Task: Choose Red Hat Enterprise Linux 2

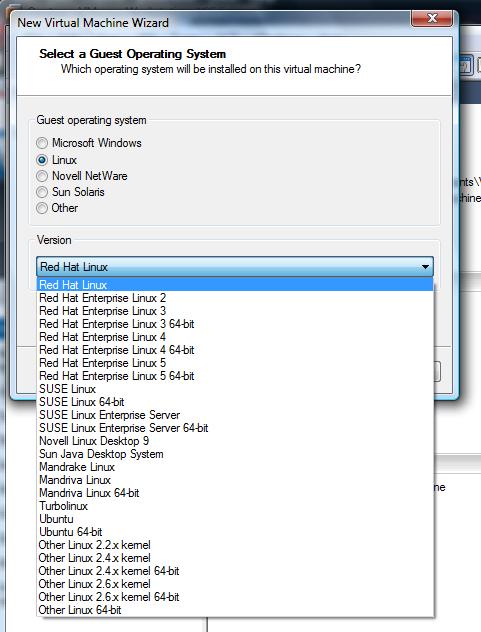Action: [235, 298]
